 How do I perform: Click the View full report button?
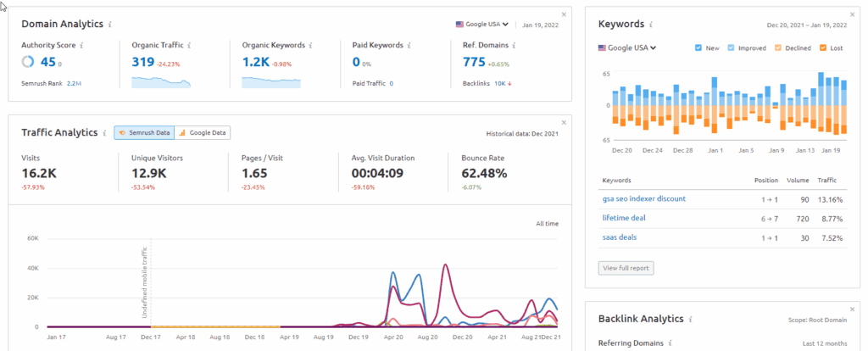click(x=626, y=268)
